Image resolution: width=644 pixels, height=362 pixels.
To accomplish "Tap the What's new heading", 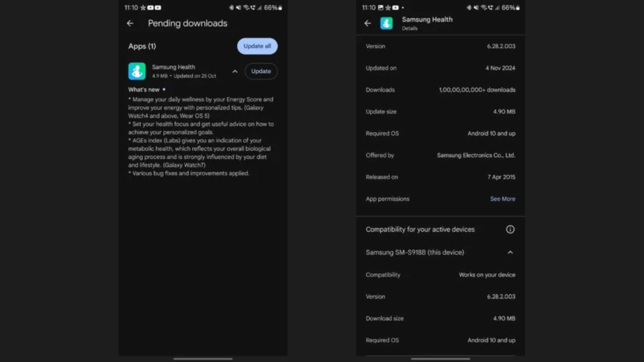I will pos(144,90).
